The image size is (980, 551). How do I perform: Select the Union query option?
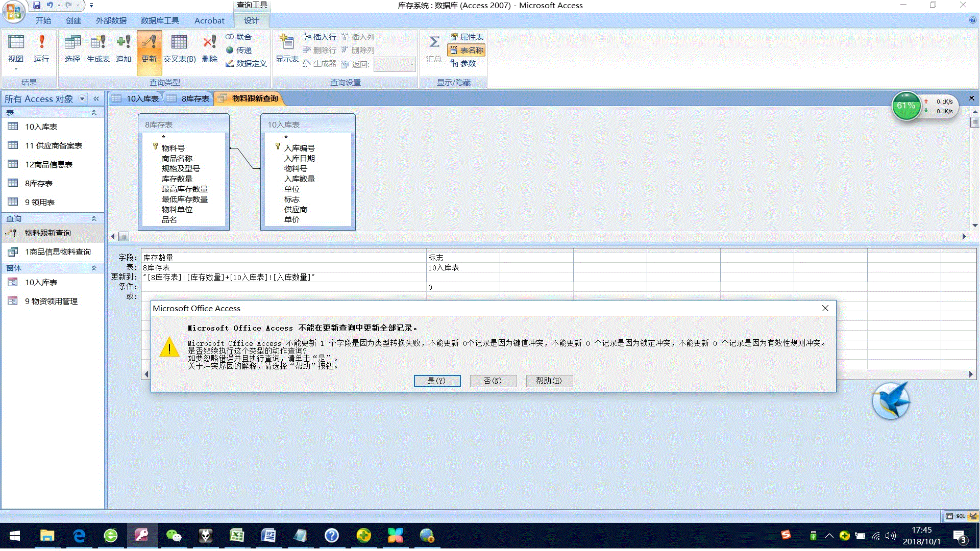point(238,37)
